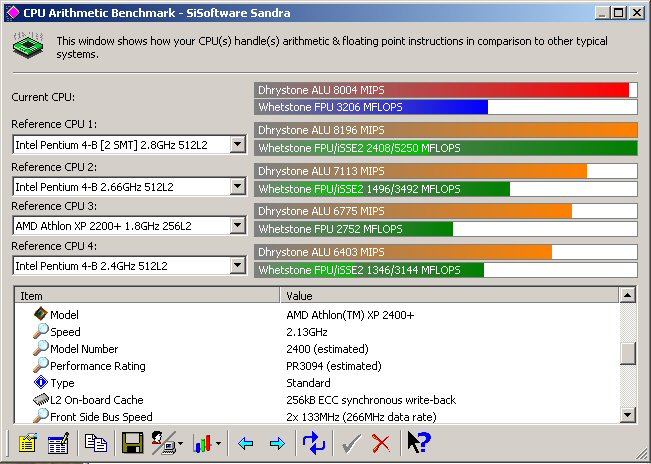Click the yellow notepad options icon

(25, 443)
